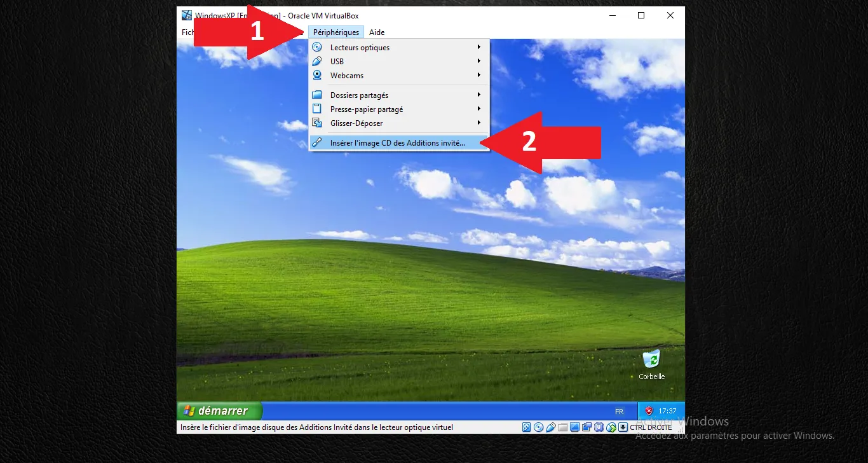Click the optical disc indicator in status bar
Image resolution: width=868 pixels, height=463 pixels.
coord(538,427)
